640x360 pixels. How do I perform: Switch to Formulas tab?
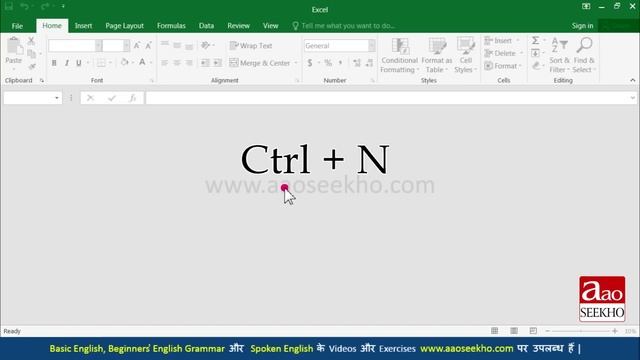(x=171, y=26)
